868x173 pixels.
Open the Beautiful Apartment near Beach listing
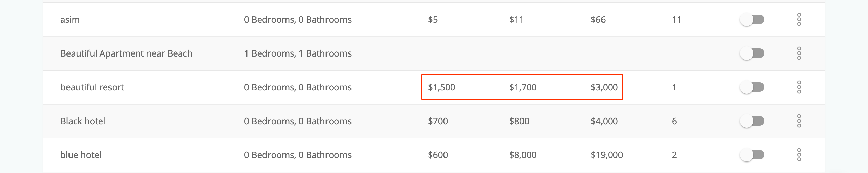click(x=126, y=53)
